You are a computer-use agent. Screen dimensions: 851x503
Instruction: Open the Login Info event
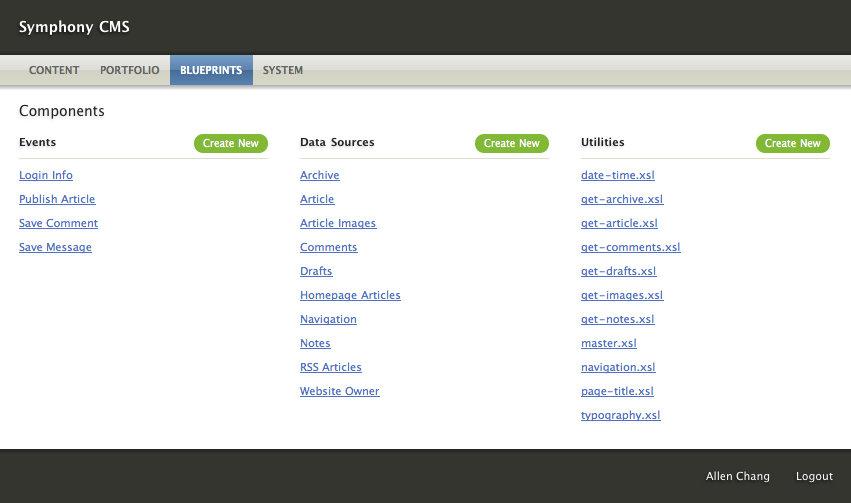46,176
